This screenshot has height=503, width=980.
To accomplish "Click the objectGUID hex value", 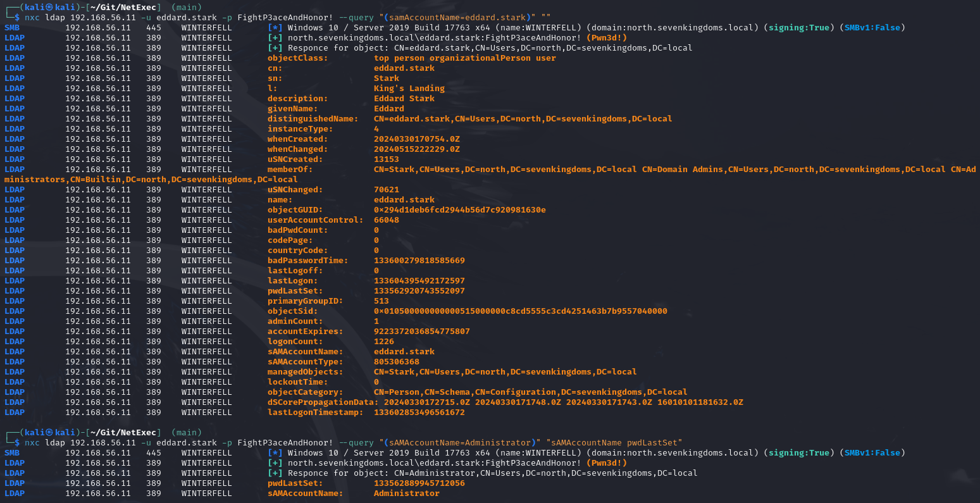I will [459, 209].
